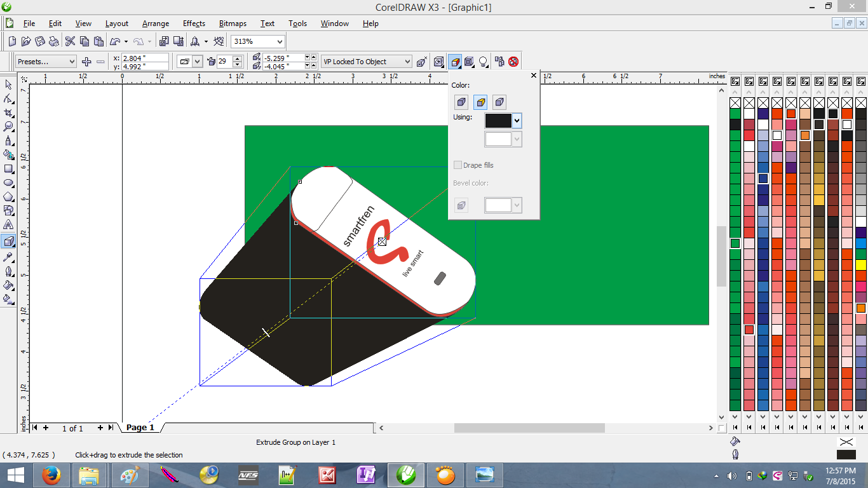Add a new extrude preset
Image resolution: width=868 pixels, height=488 pixels.
(x=86, y=62)
